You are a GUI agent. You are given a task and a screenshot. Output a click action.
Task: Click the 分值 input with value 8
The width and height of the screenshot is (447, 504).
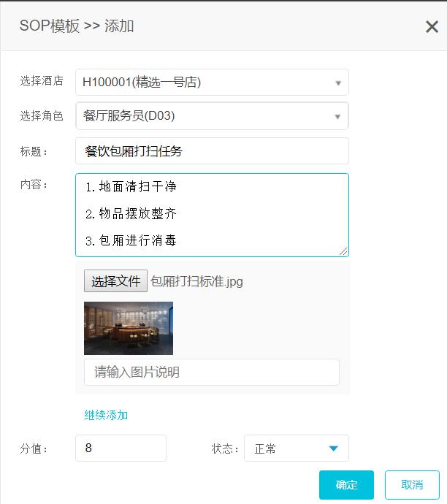coord(121,448)
